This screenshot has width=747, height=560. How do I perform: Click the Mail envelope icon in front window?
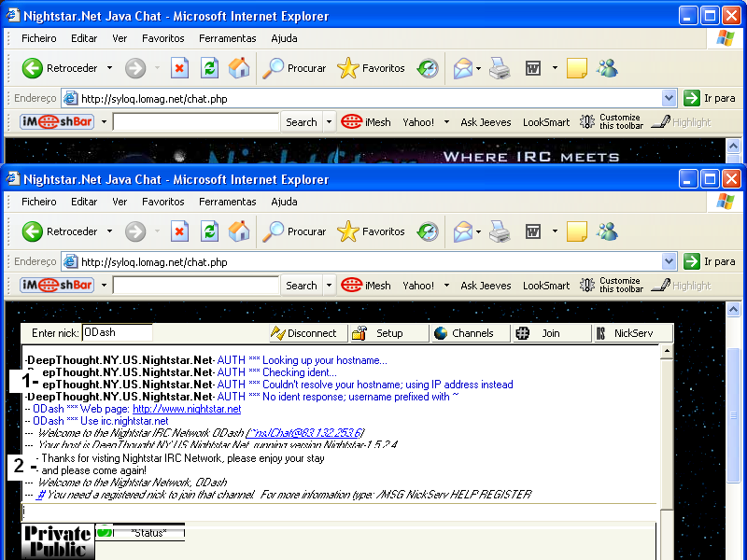[x=463, y=231]
